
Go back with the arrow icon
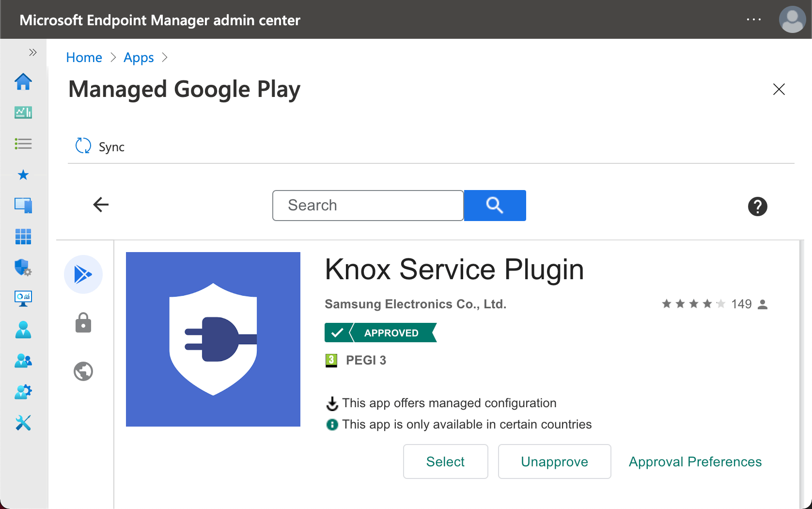pos(101,205)
